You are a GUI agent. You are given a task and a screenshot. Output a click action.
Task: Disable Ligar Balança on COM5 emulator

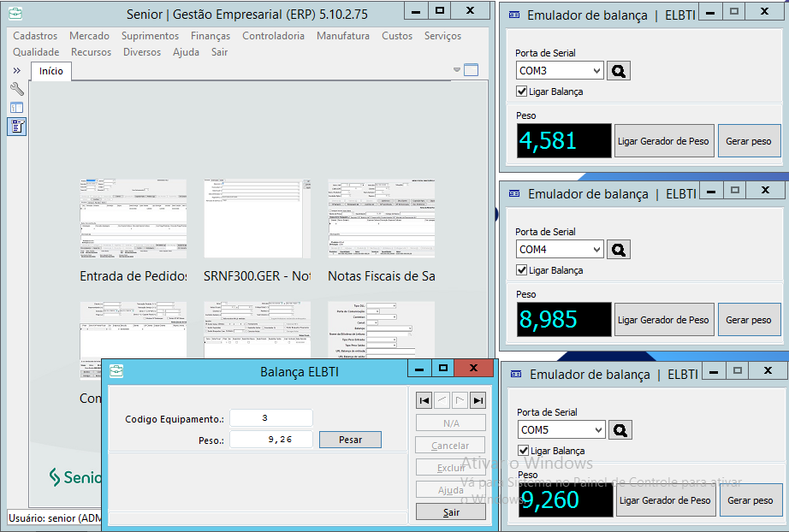tap(524, 451)
